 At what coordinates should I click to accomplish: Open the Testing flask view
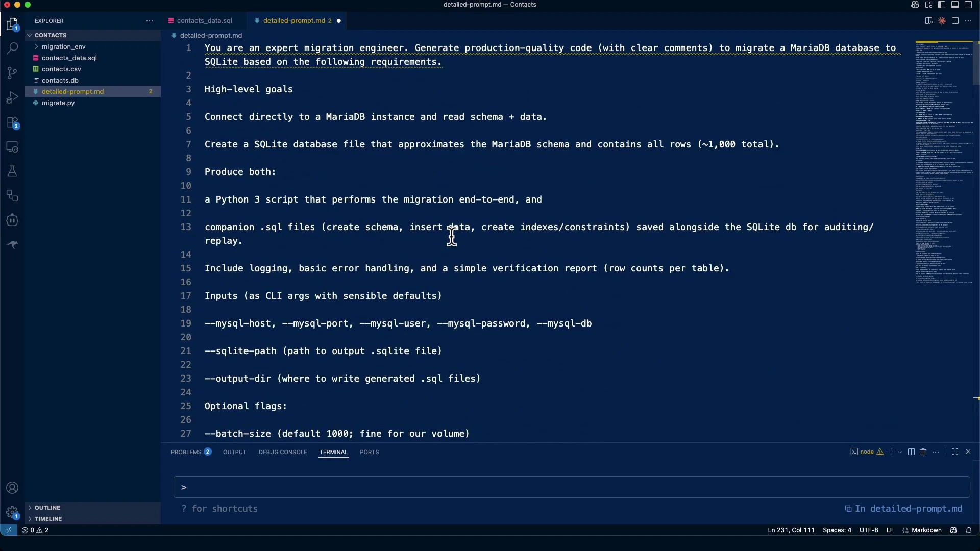tap(12, 171)
